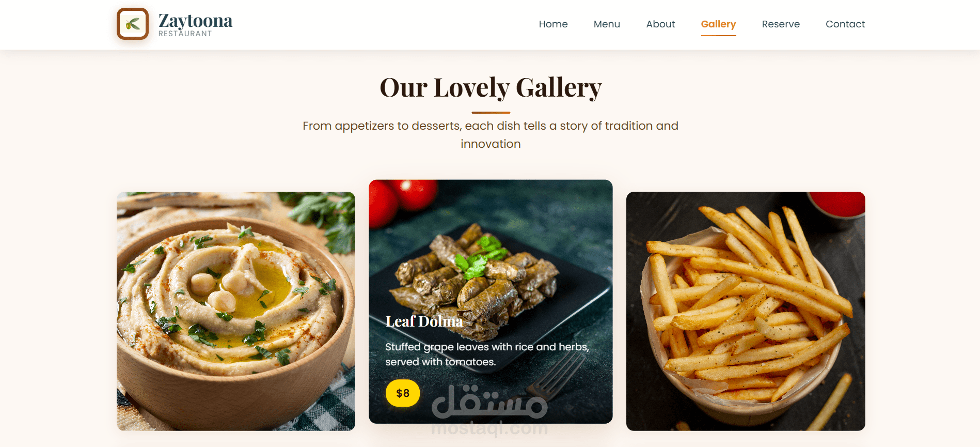Viewport: 980px width, 447px height.
Task: Click the Our Lovely Gallery heading
Action: click(x=491, y=87)
